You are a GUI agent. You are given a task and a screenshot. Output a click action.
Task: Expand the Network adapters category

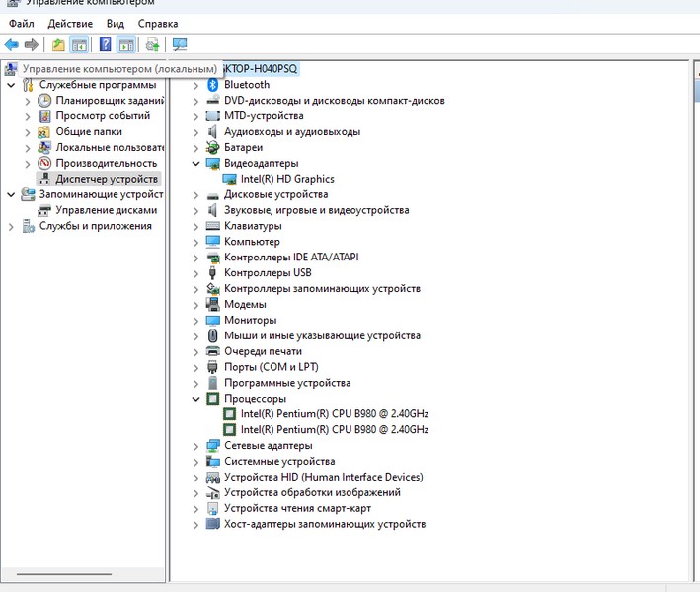pyautogui.click(x=196, y=446)
